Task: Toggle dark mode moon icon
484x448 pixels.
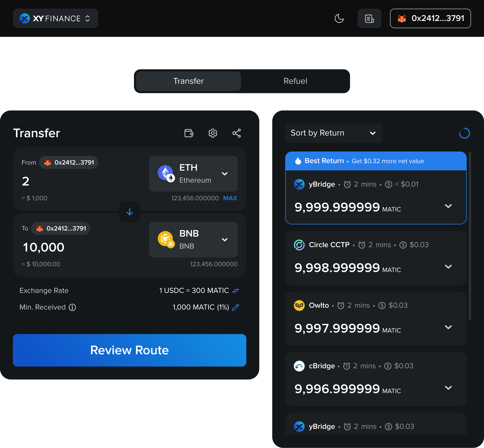Action: point(339,19)
